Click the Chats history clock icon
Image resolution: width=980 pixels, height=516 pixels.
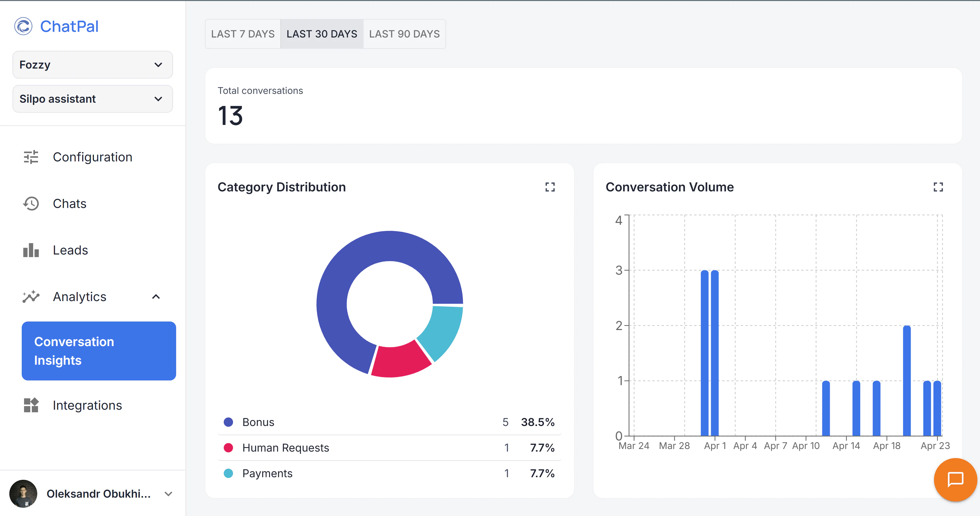[31, 204]
